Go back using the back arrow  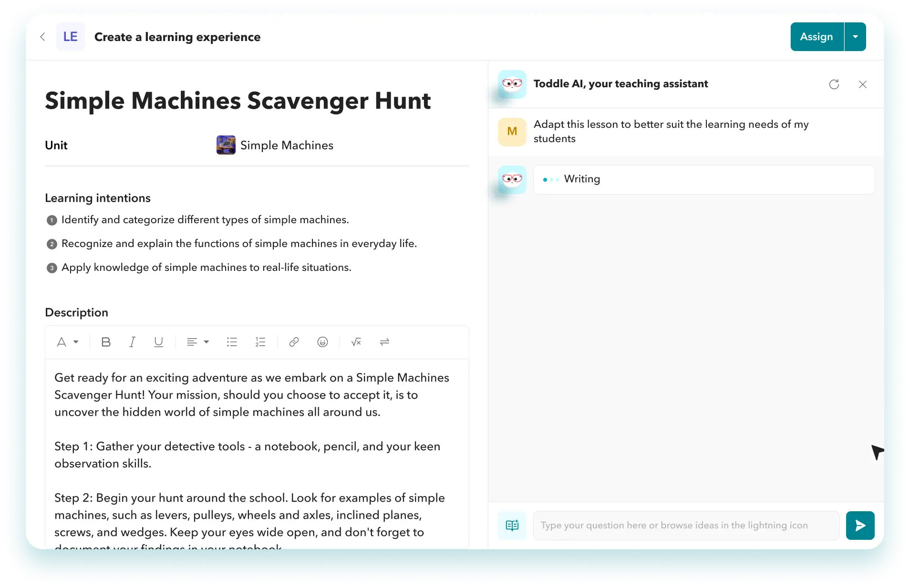(42, 37)
